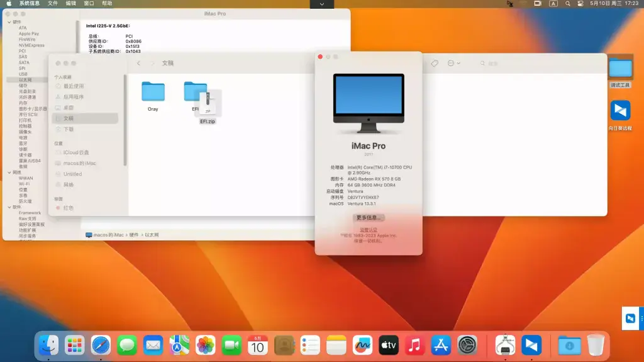Open 帮助 menu in menu bar
The image size is (644, 362).
click(x=107, y=3)
